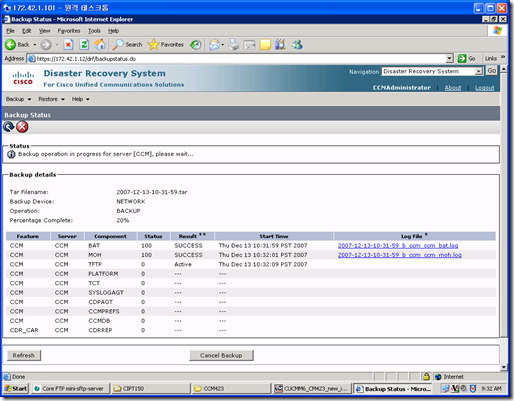Viewport: 514px width, 401px height.
Task: Open the address bar dropdown arrow
Action: 449,59
